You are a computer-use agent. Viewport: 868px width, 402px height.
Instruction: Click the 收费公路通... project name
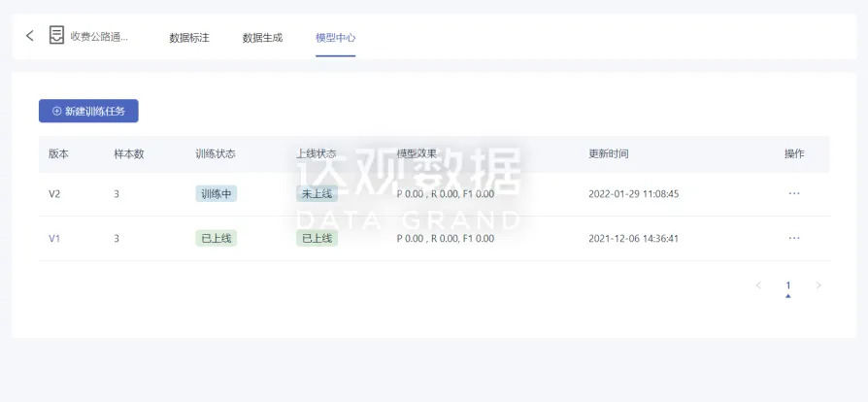pos(99,37)
